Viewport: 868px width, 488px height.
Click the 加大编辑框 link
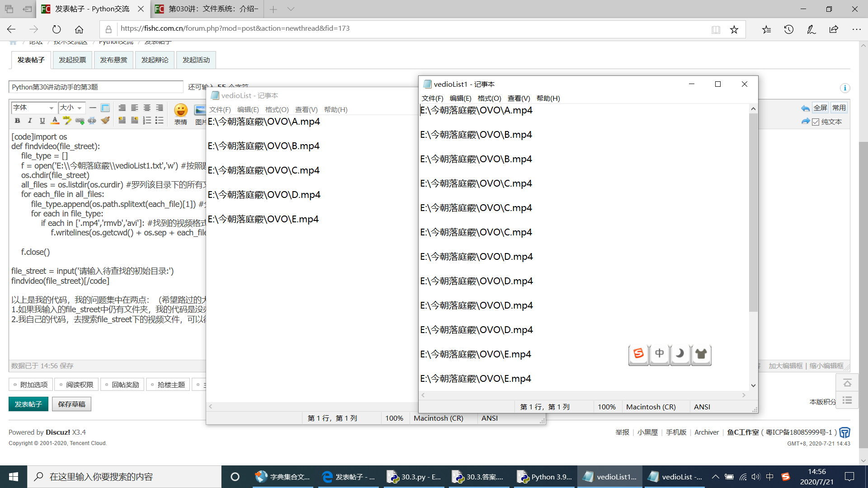click(x=786, y=366)
